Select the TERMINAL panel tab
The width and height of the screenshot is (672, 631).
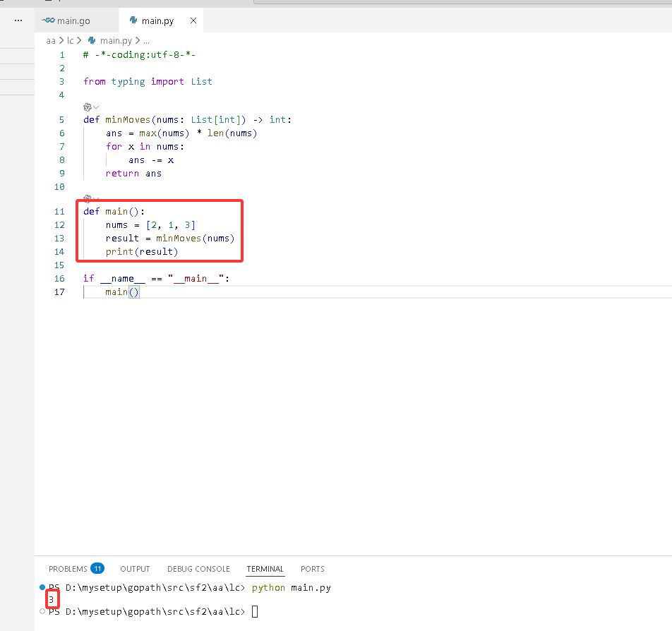click(x=265, y=569)
